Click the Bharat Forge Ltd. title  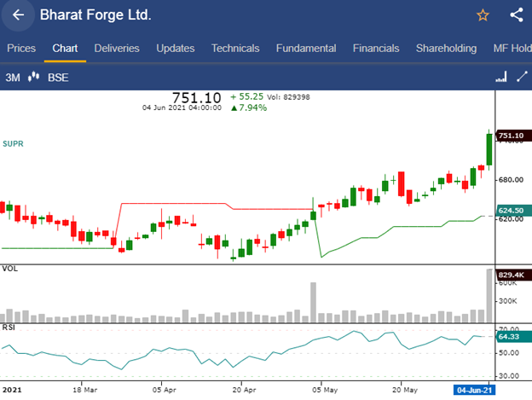click(95, 15)
